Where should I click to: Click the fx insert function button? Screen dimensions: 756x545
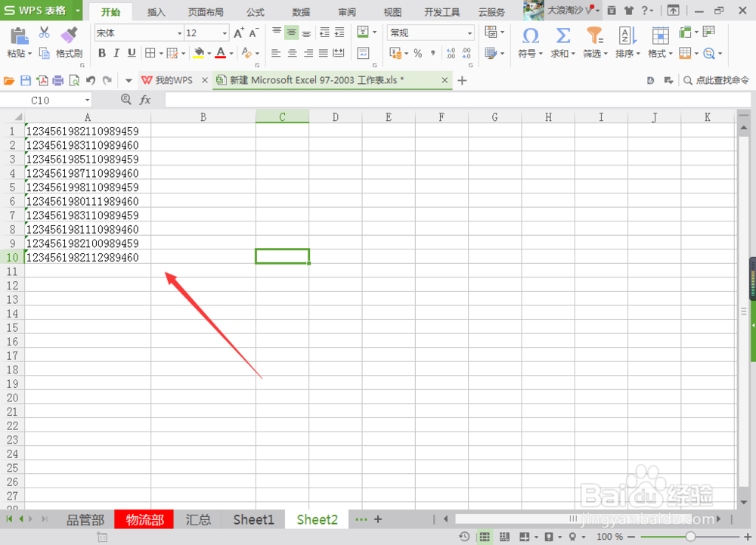[x=144, y=100]
